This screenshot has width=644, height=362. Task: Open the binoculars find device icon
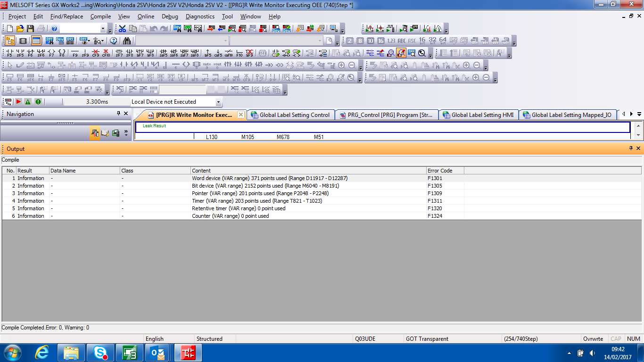(127, 41)
